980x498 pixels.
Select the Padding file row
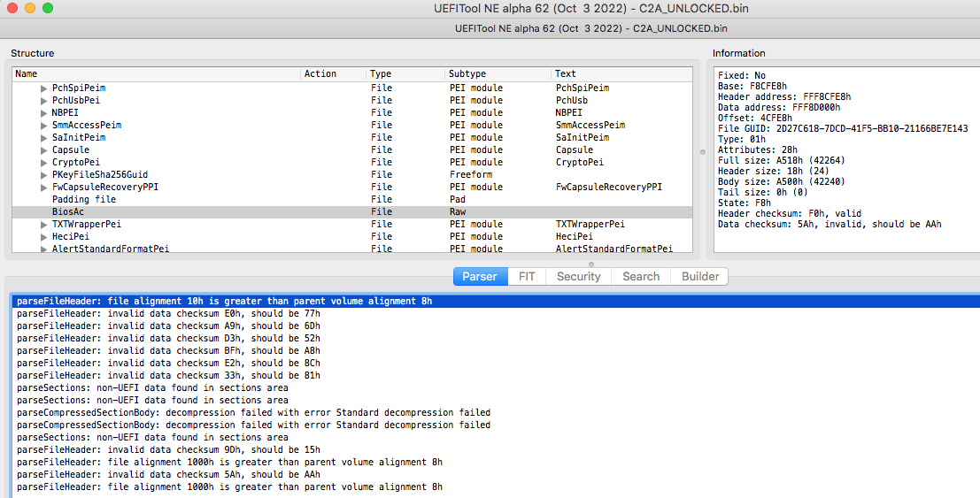pos(352,199)
